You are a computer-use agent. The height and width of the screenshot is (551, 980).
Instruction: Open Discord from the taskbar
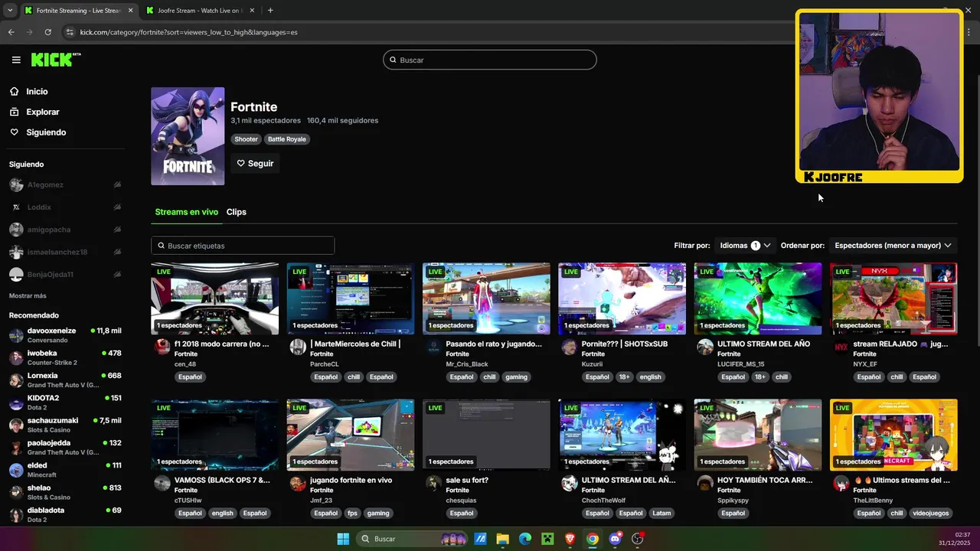click(615, 539)
